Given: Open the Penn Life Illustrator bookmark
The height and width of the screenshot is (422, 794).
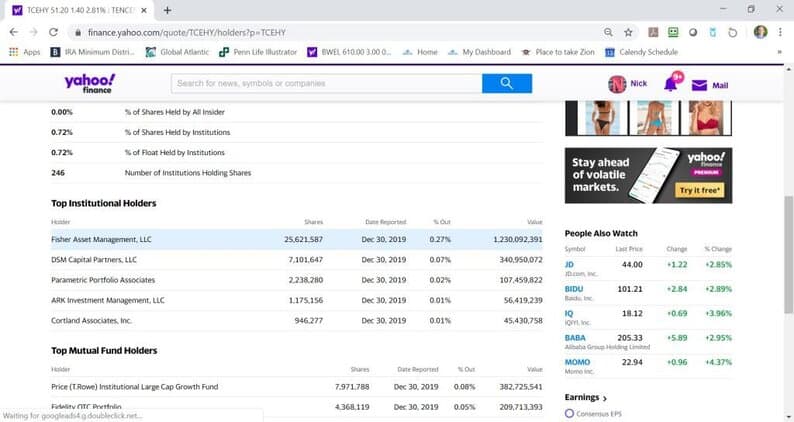Looking at the screenshot, I should (258, 52).
